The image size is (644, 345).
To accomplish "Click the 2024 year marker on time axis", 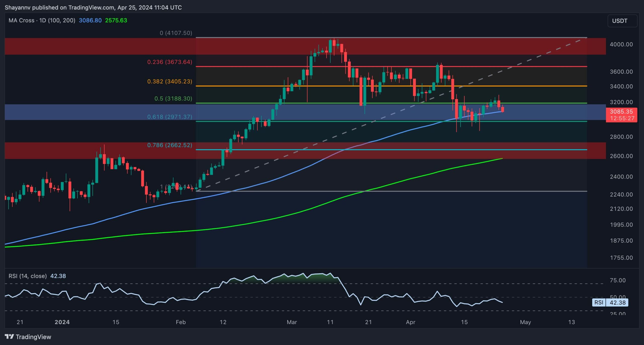I will (62, 322).
